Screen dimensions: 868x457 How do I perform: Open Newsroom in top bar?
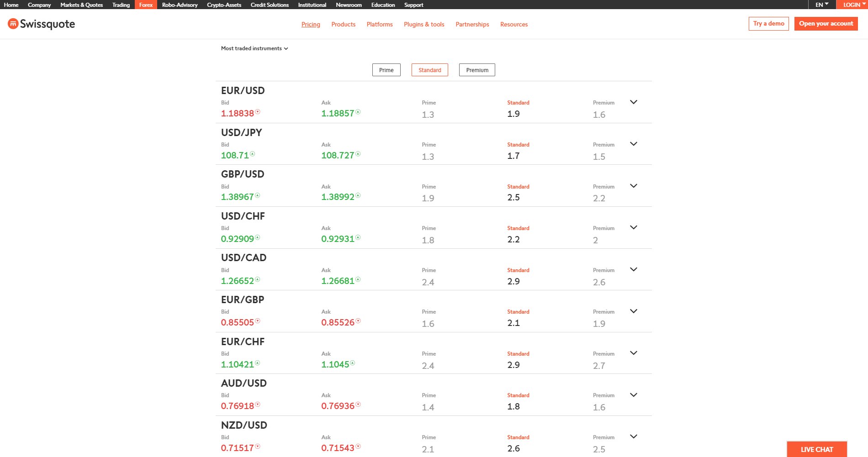point(349,5)
